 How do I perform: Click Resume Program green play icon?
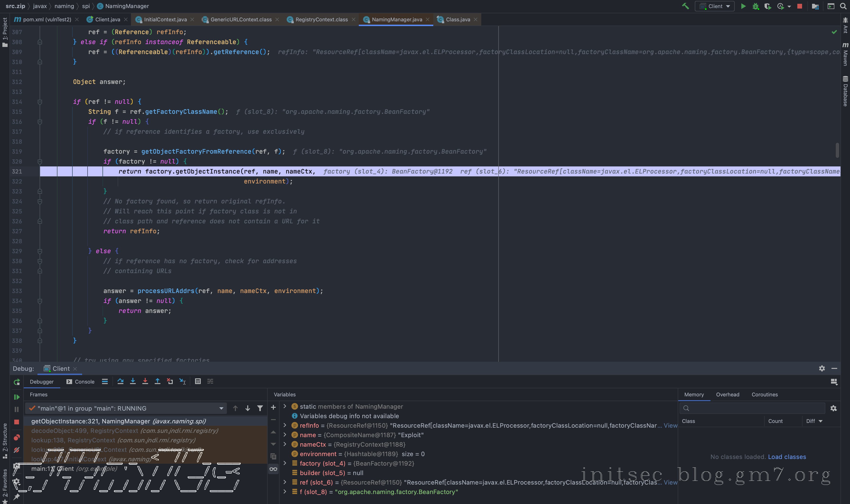[16, 397]
